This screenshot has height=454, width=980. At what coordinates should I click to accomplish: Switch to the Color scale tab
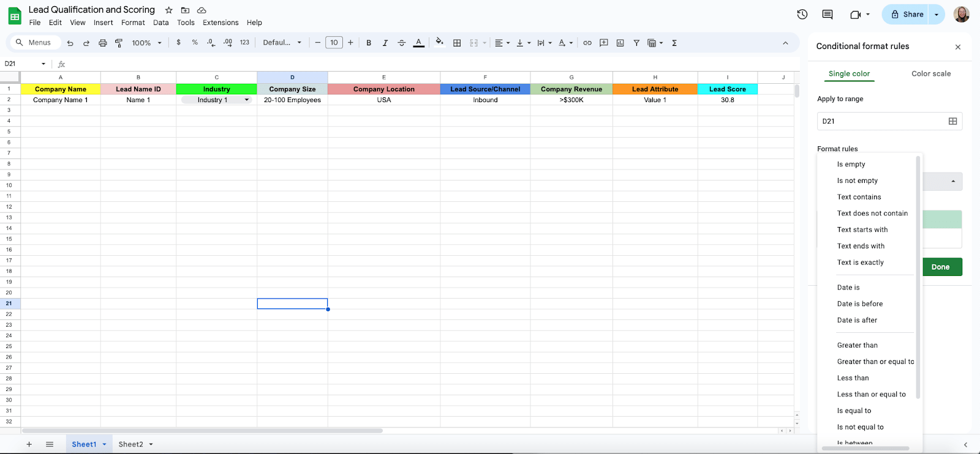tap(931, 73)
